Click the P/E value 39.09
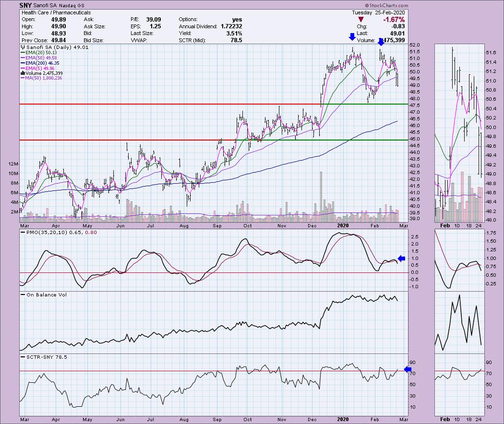504x424 pixels. click(154, 20)
